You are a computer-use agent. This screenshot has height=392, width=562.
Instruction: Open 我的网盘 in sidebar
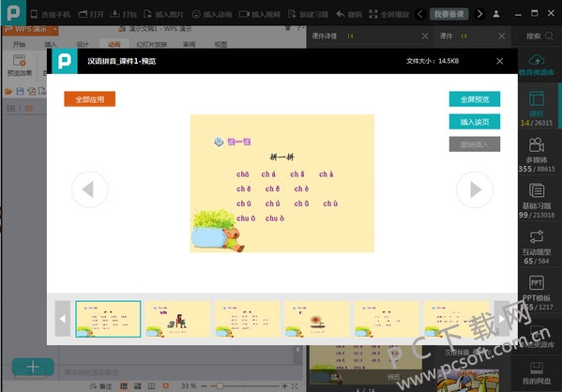click(x=537, y=372)
